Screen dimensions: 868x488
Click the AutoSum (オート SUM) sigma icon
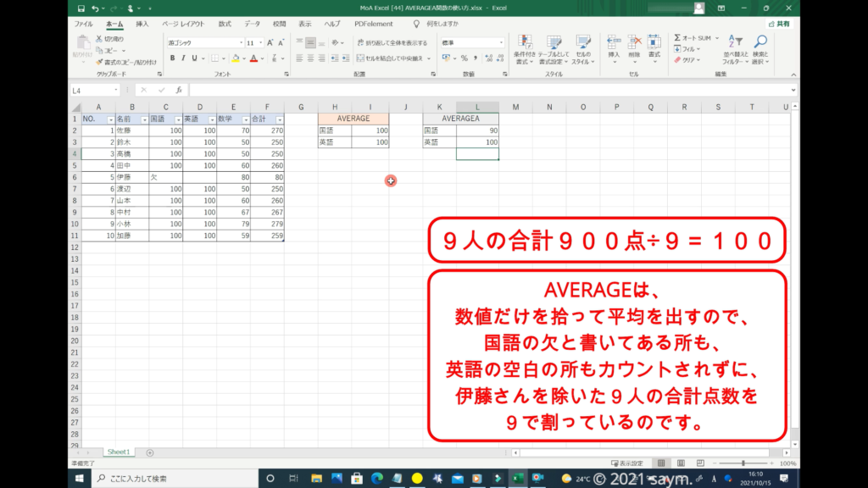point(678,38)
